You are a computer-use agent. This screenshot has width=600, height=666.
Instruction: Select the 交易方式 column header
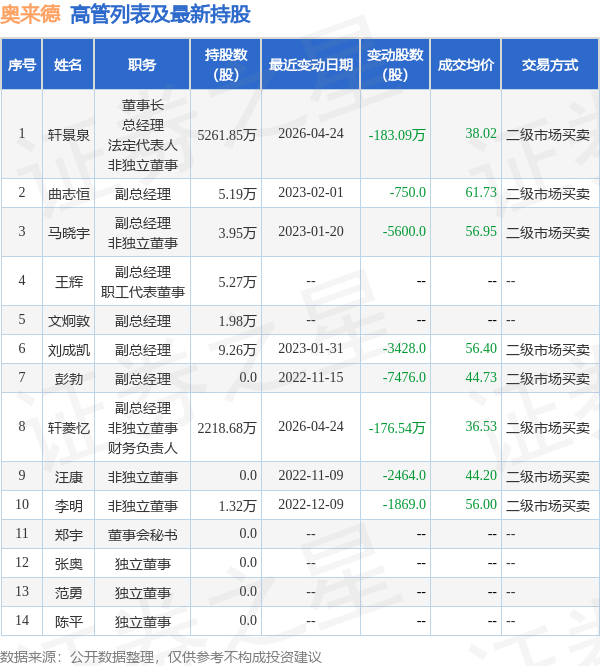click(x=550, y=65)
